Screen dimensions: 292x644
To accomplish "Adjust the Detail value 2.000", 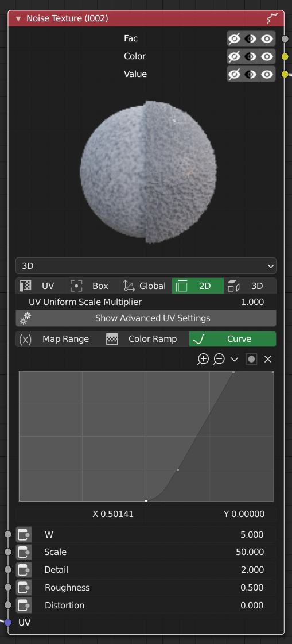I will pyautogui.click(x=154, y=570).
